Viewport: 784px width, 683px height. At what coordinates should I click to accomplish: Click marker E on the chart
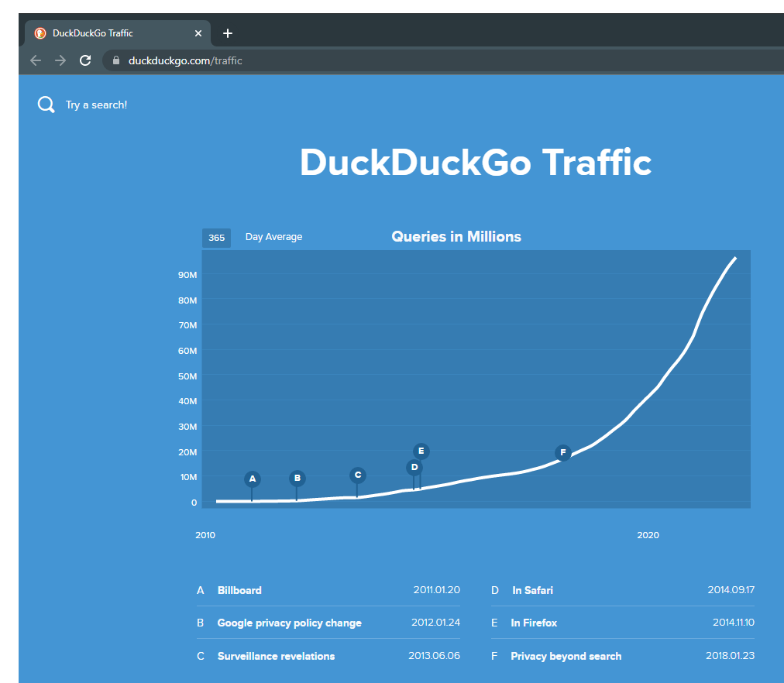tap(421, 451)
